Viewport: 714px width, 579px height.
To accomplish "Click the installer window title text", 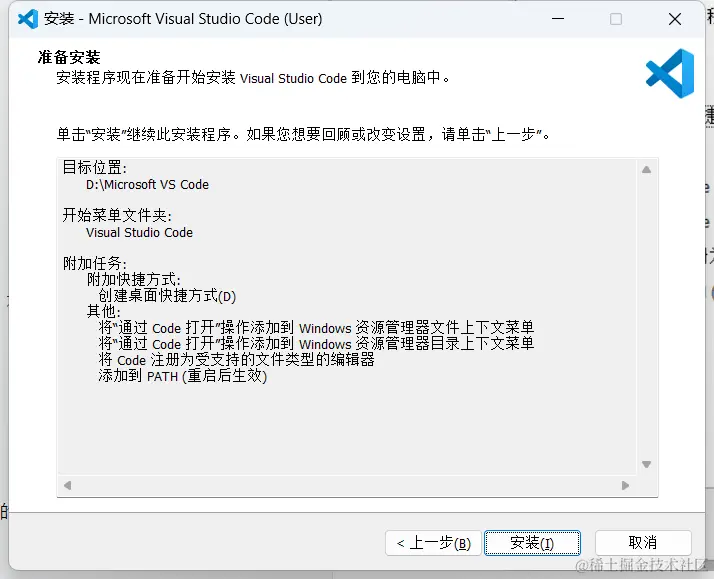I will click(x=183, y=19).
